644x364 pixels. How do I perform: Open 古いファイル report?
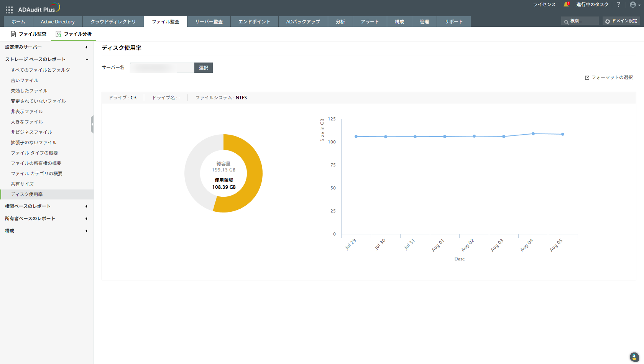pyautogui.click(x=25, y=81)
